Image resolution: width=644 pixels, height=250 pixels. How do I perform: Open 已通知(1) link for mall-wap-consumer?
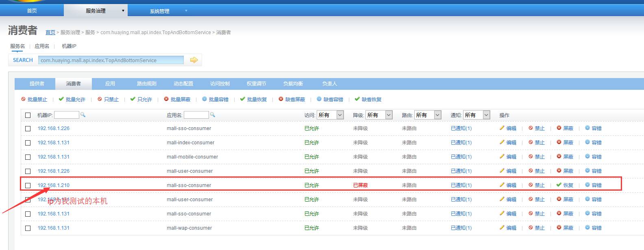[461, 228]
